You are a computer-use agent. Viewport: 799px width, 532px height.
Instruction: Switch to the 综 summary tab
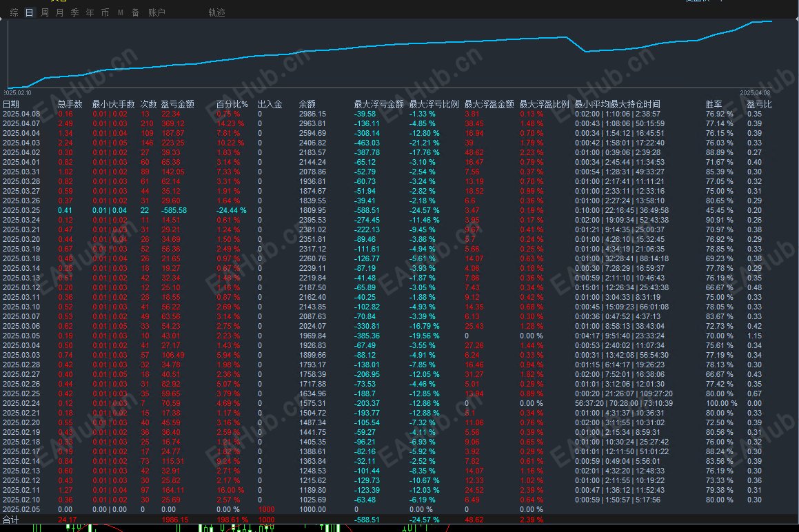coord(14,12)
